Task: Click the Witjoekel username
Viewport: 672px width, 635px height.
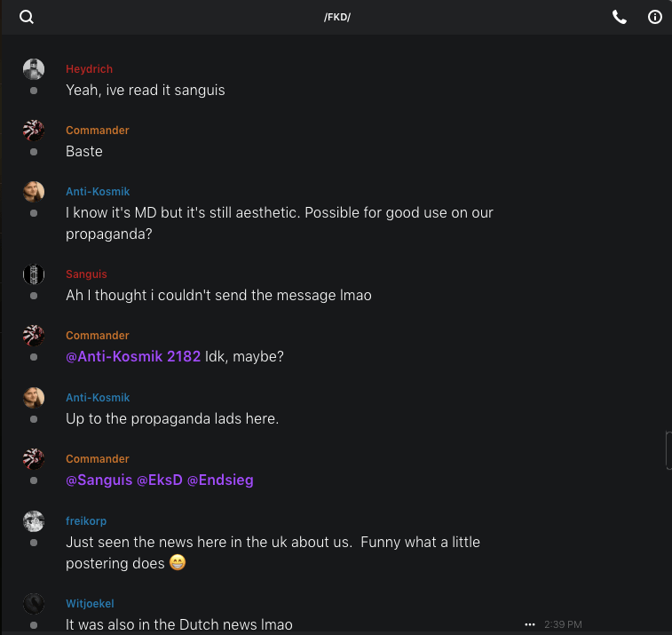Action: coord(90,604)
